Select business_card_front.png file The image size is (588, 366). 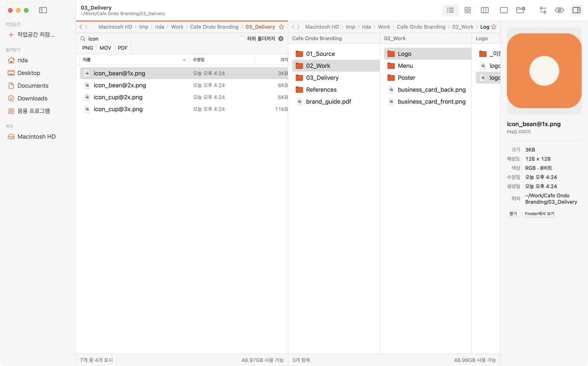(x=428, y=102)
